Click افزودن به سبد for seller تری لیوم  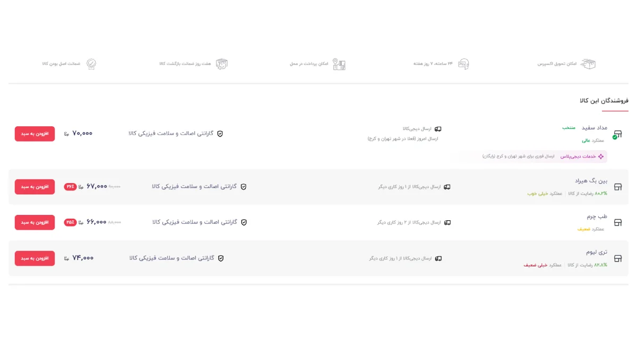click(35, 258)
